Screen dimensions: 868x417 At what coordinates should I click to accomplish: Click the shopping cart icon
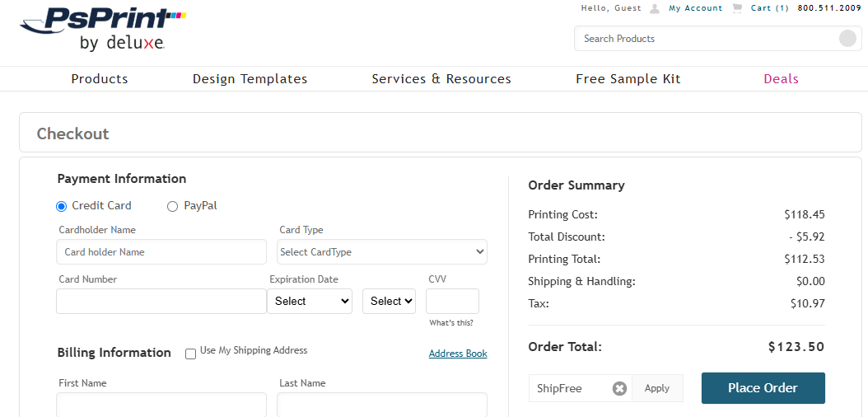coord(737,8)
